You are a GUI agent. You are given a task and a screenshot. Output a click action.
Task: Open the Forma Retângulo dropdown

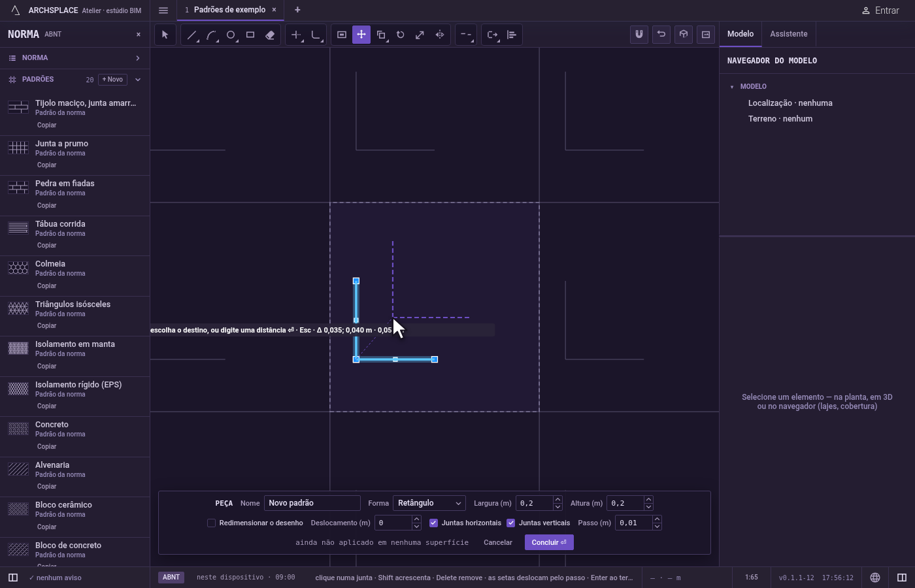click(x=429, y=503)
